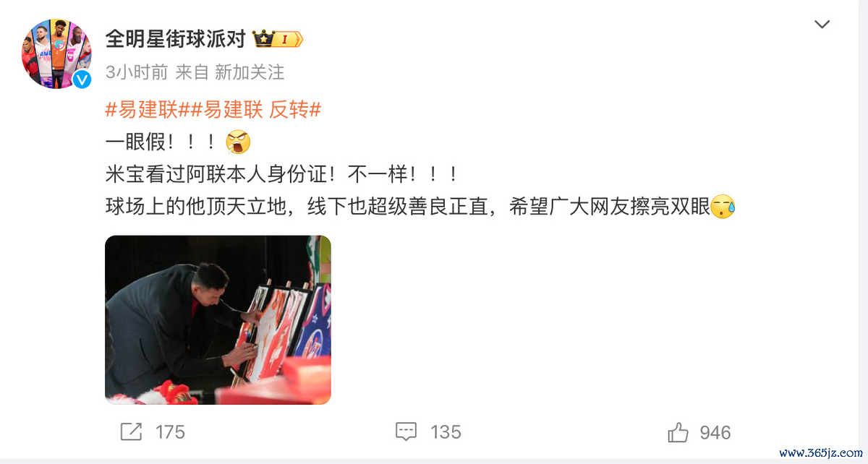Open the 3小时前 timestamp link
The width and height of the screenshot is (868, 464).
pyautogui.click(x=136, y=72)
